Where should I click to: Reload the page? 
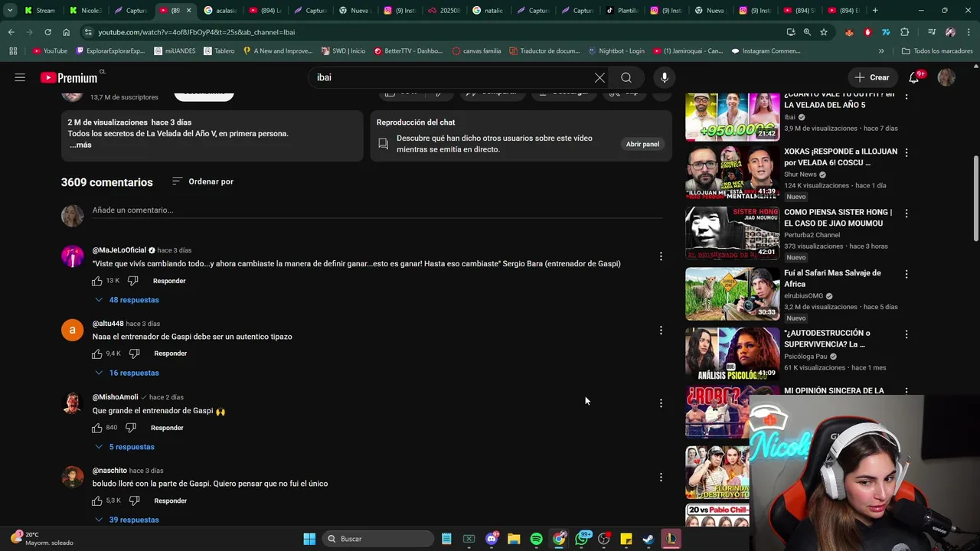tap(47, 32)
